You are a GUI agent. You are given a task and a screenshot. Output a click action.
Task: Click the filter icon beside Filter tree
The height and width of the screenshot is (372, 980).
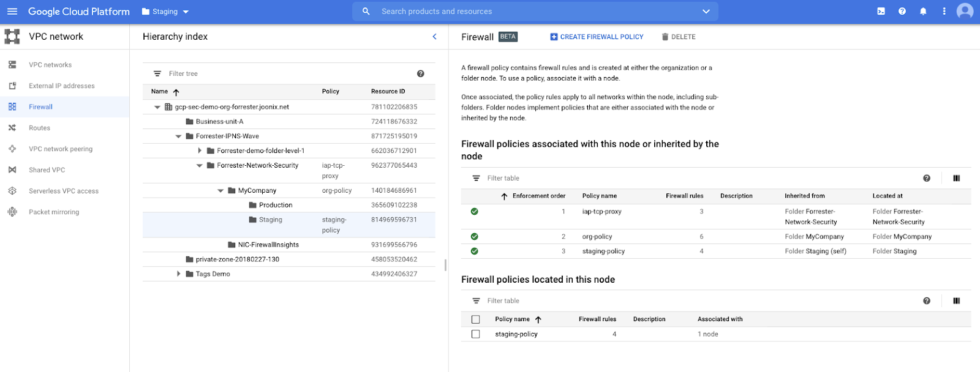(157, 73)
